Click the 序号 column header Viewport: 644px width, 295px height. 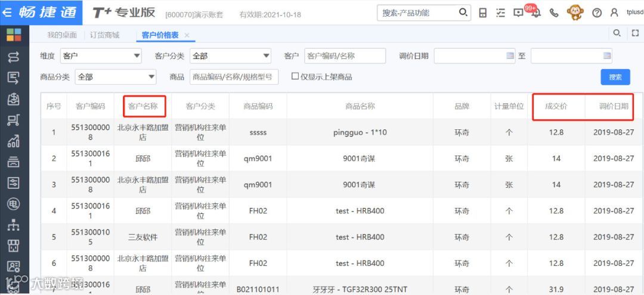54,106
